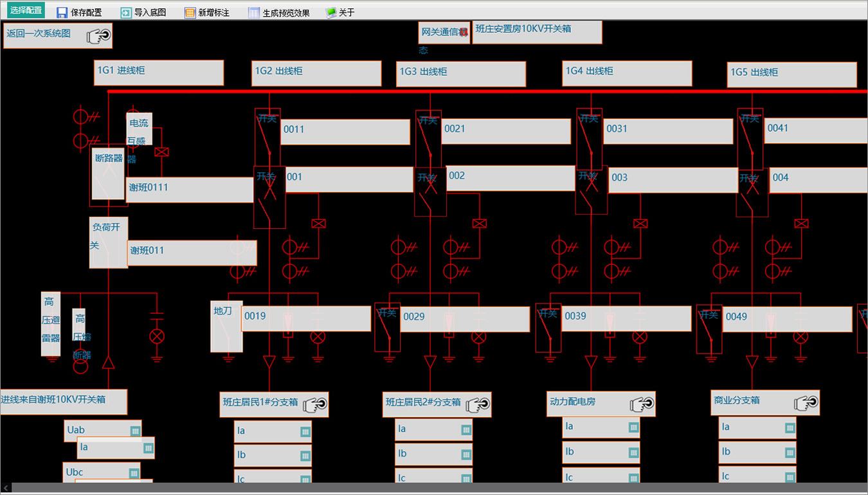Click the 新增标注 grid icon
Screen dimensions: 868x495
pyautogui.click(x=190, y=12)
